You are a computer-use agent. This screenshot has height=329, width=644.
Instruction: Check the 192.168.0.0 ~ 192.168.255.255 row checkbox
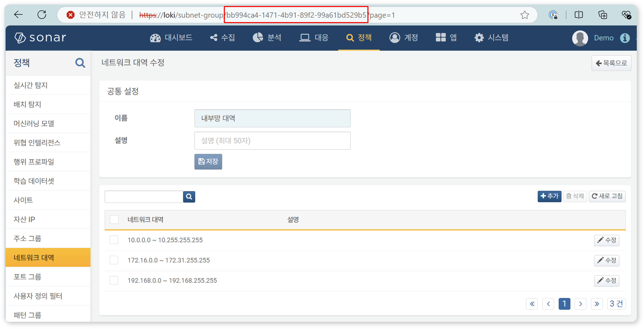click(x=114, y=280)
